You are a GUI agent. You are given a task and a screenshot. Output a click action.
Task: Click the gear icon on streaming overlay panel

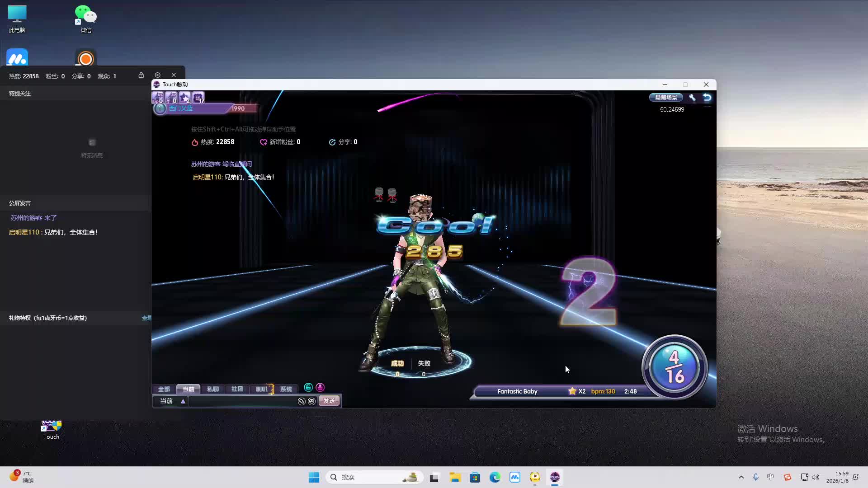(x=157, y=75)
